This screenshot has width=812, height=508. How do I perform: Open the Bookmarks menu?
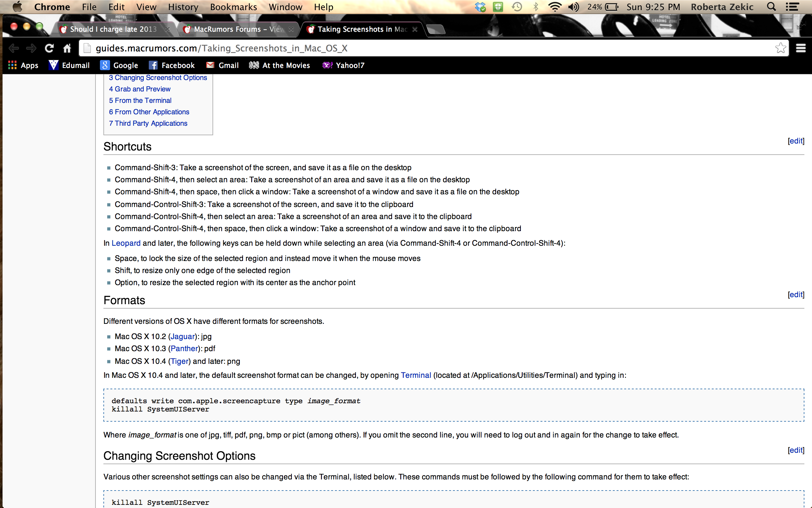tap(233, 7)
